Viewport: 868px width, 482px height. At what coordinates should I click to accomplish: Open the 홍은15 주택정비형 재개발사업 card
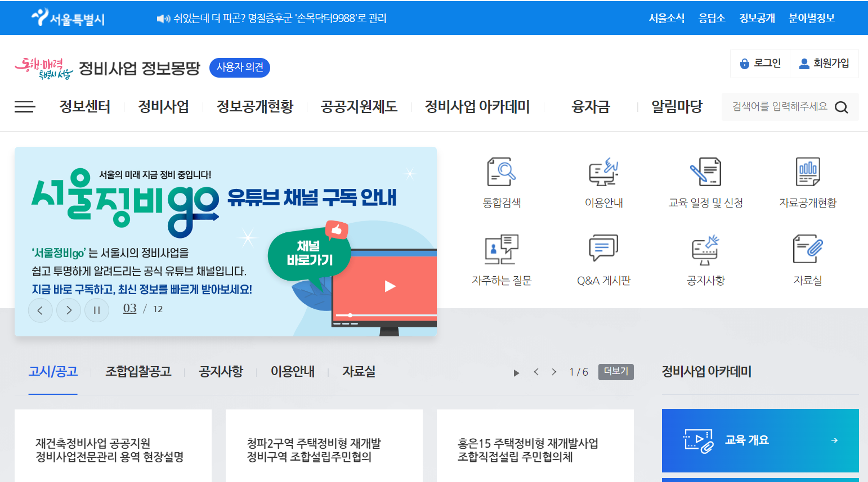535,446
